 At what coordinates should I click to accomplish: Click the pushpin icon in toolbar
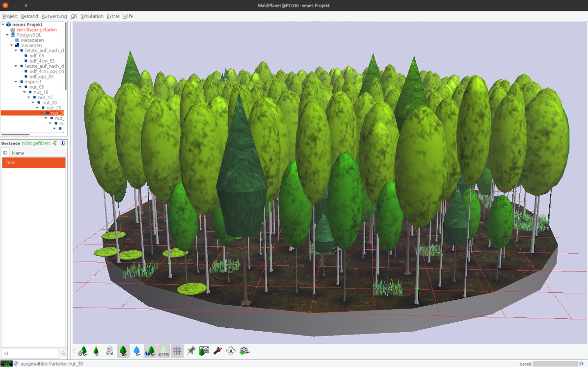[191, 350]
